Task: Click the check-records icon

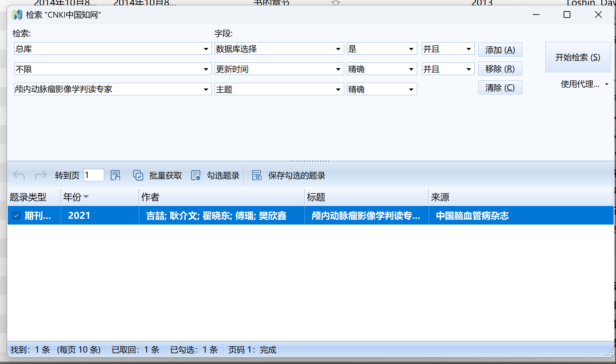Action: pyautogui.click(x=196, y=175)
